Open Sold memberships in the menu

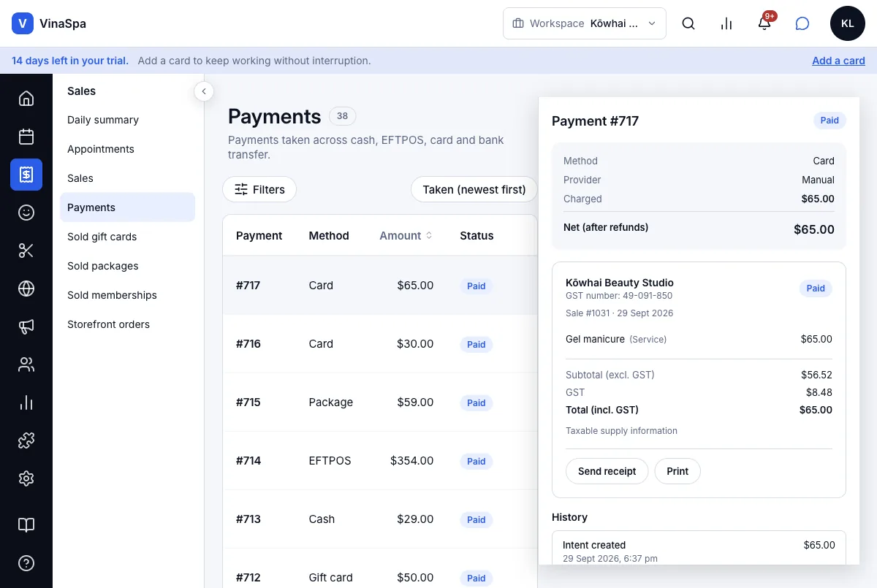(128, 295)
